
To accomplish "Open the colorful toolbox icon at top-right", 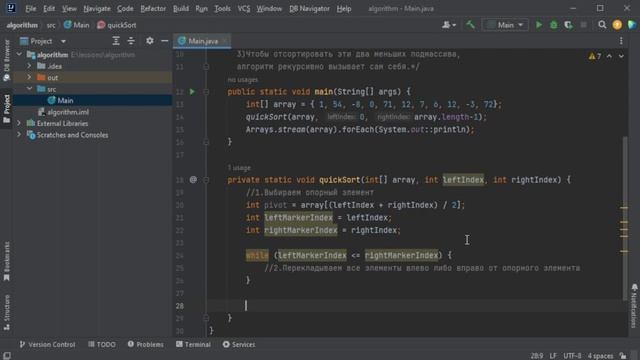I will [x=632, y=25].
